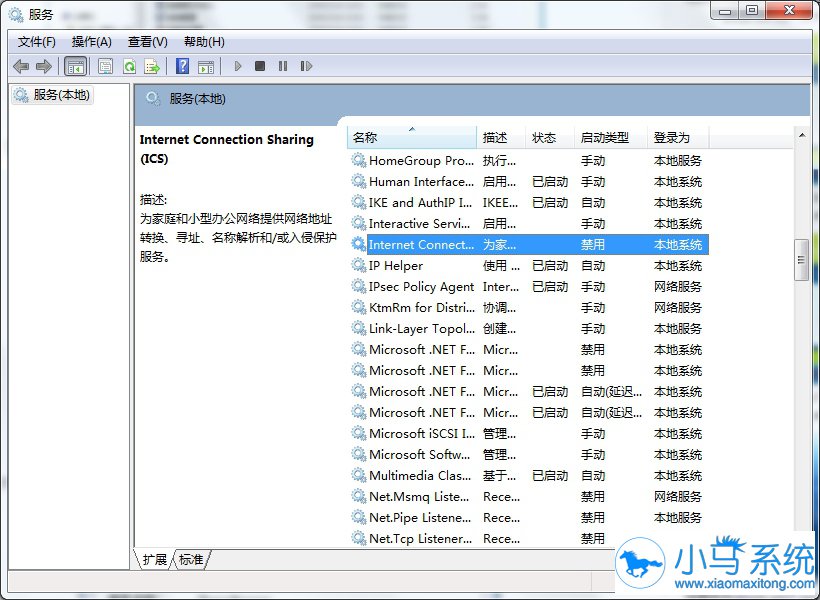Click the Refresh toolbar icon

click(x=129, y=66)
